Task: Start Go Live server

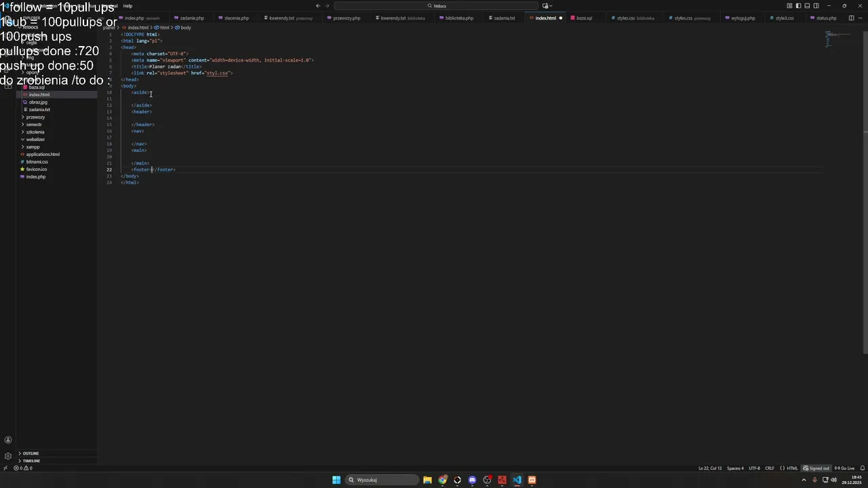Action: point(844,468)
